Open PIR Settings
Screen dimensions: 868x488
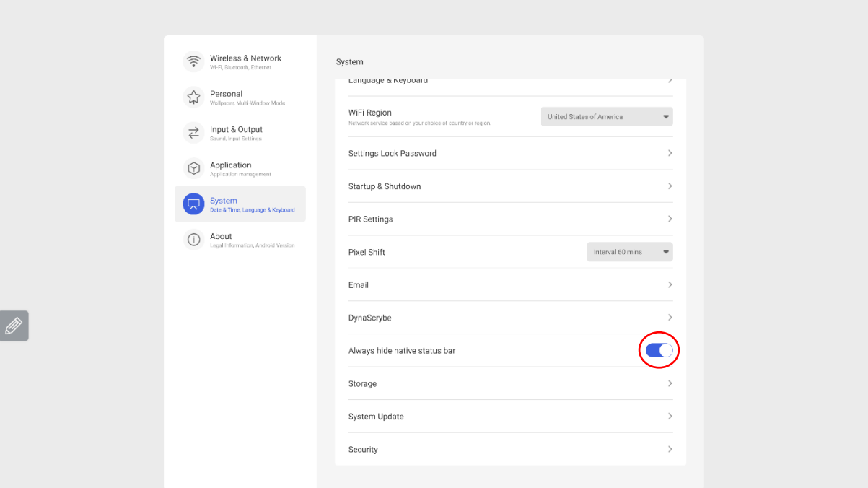pos(511,219)
